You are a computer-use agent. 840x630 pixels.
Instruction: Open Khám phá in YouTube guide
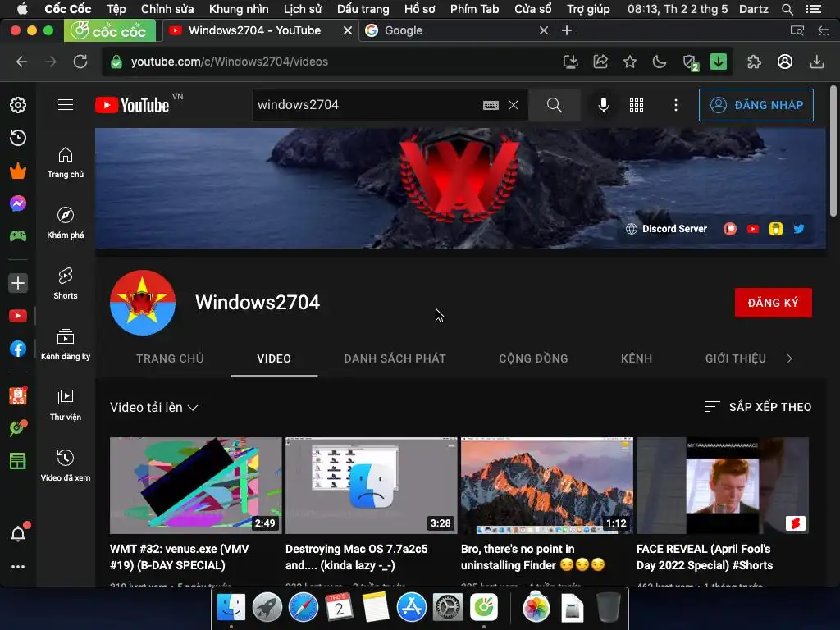click(x=66, y=223)
